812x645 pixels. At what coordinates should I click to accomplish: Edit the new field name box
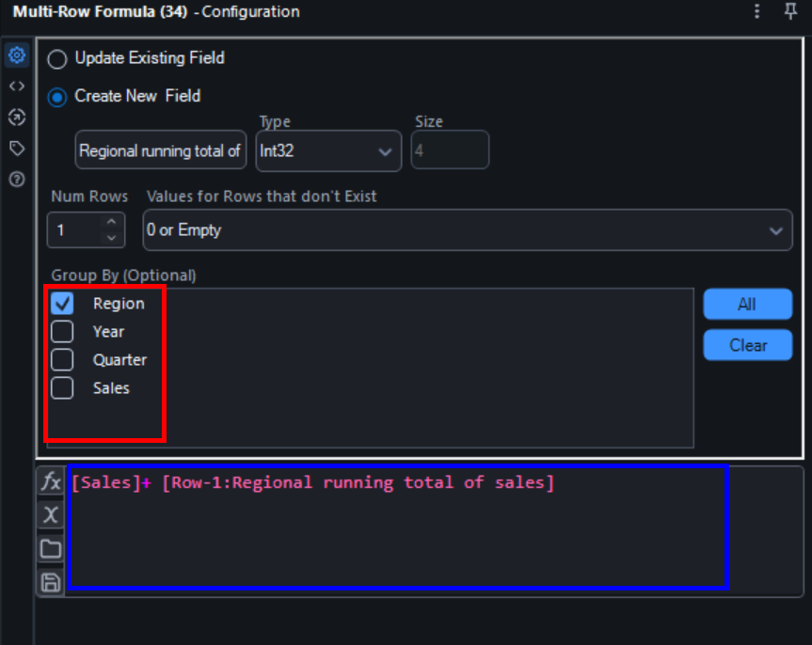(161, 150)
